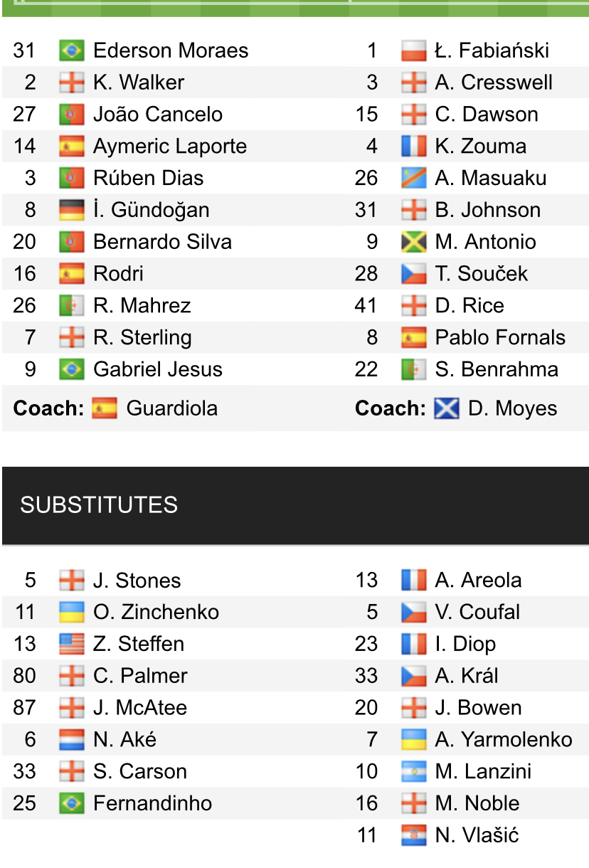Click Netherlands flag beside N. Aké
The width and height of the screenshot is (589, 868).
[x=71, y=740]
